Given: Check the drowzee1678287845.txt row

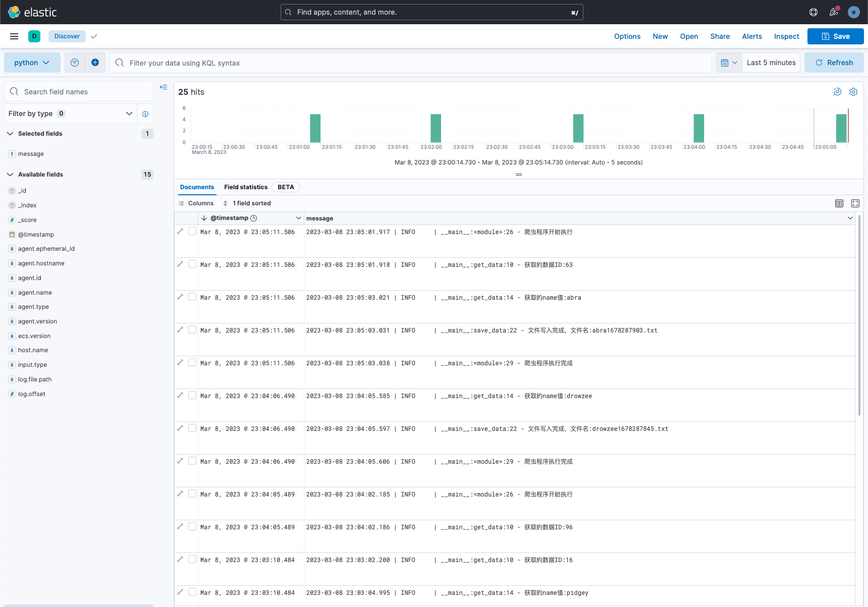Looking at the screenshot, I should (192, 428).
